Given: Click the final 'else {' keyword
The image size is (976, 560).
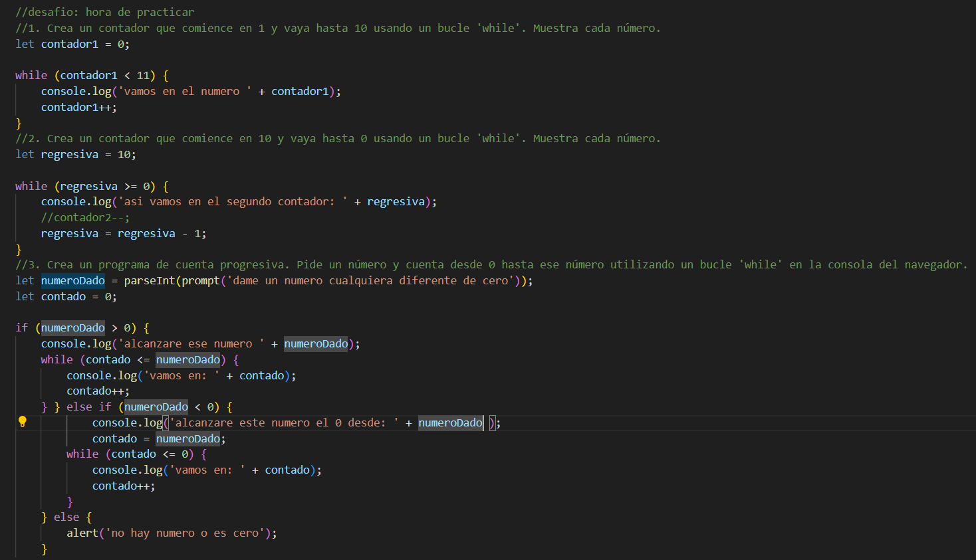Looking at the screenshot, I should tap(72, 517).
